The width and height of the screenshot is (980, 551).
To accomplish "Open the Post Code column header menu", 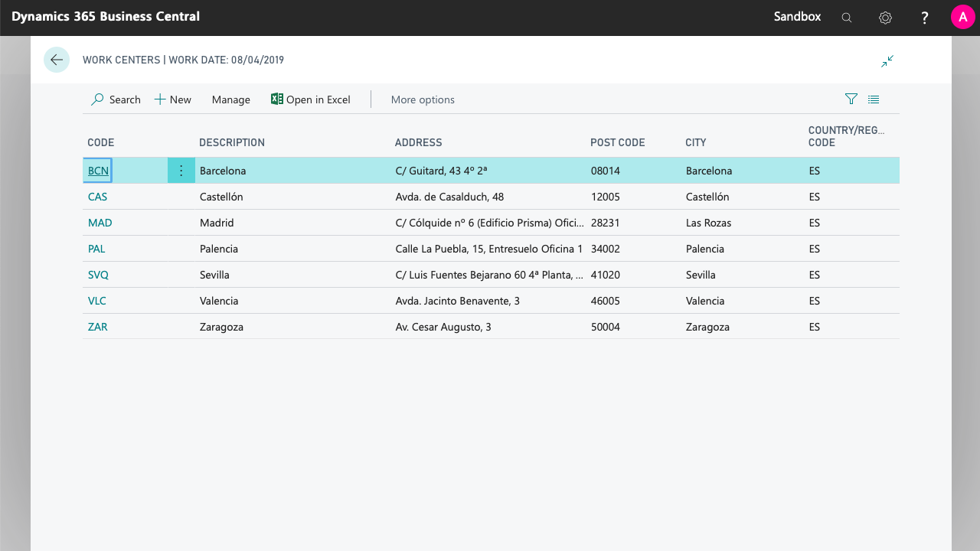I will [617, 142].
